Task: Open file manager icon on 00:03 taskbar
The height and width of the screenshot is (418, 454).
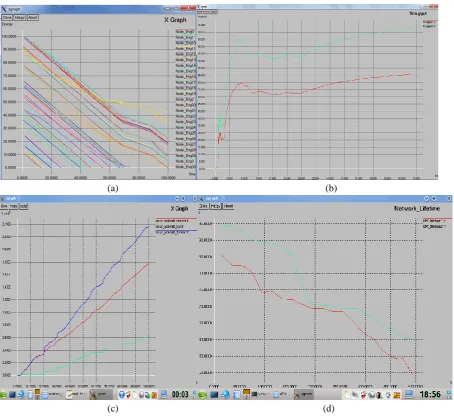Action: [x=30, y=395]
